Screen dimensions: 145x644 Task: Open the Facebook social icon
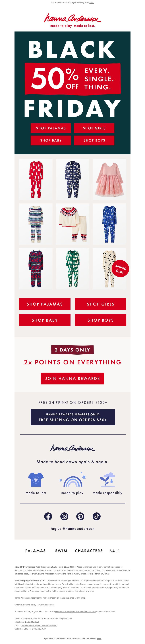point(48,516)
